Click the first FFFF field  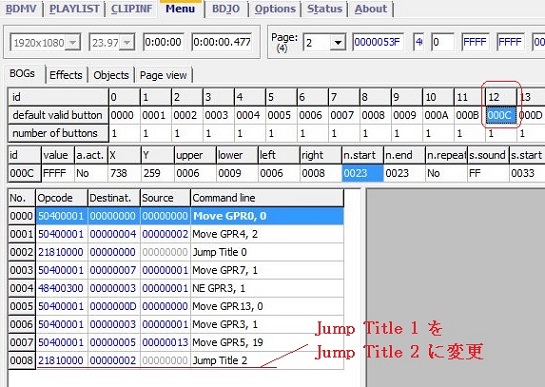(x=475, y=42)
